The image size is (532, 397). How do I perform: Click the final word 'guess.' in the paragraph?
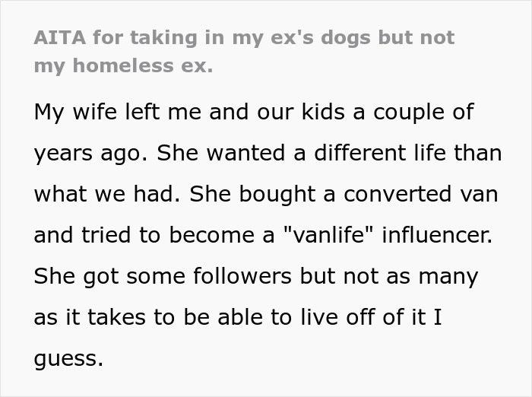[x=68, y=359]
